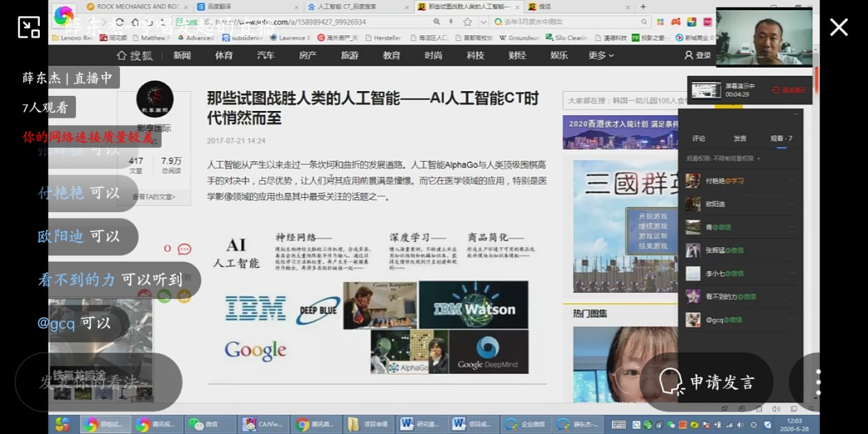Switch to the 观看·7 tab
The height and width of the screenshot is (434, 868).
[x=781, y=138]
